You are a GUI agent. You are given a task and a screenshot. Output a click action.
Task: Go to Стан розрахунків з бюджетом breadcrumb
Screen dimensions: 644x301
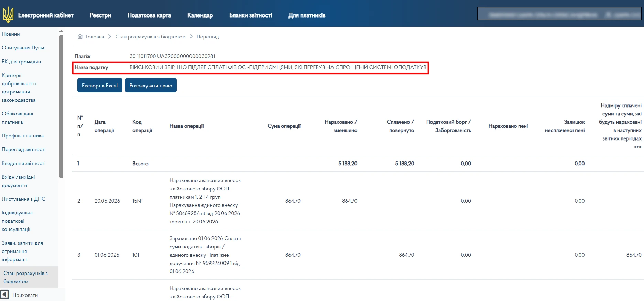150,37
